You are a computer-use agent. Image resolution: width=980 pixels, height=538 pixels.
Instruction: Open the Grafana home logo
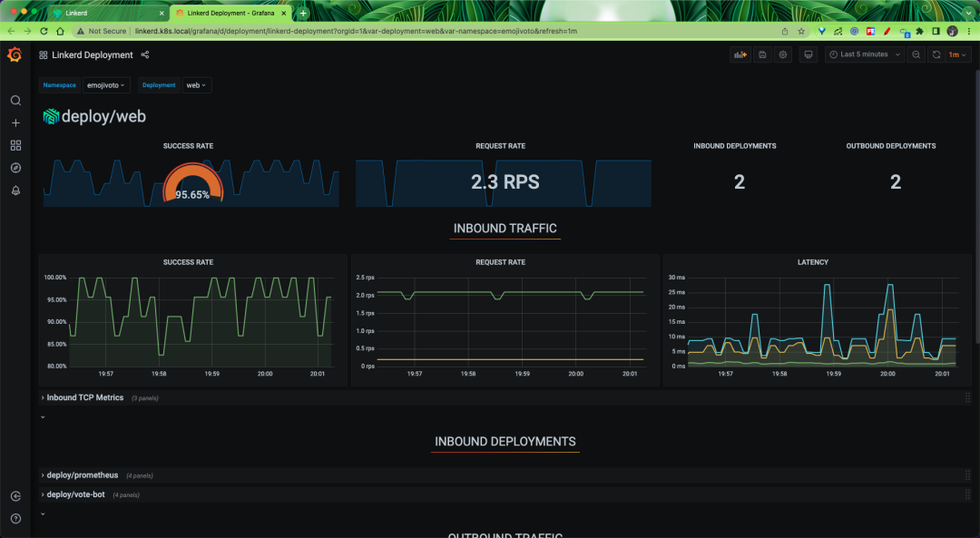coord(15,55)
